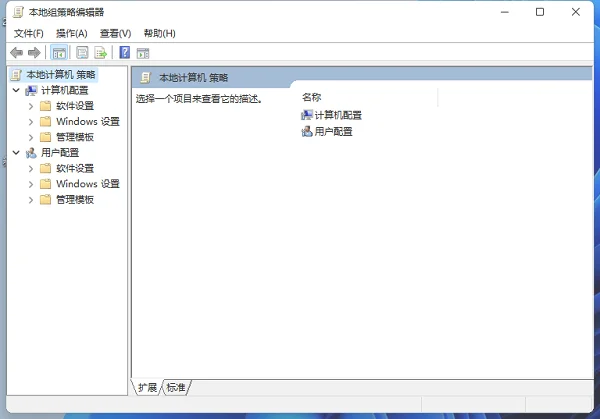
Task: Close the 本地组策略编辑器 window
Action: pyautogui.click(x=576, y=12)
